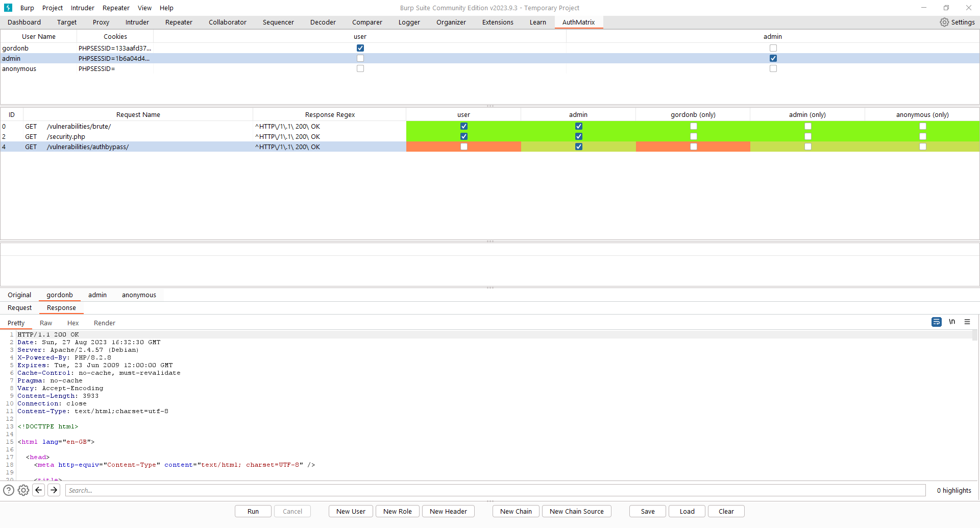Click the New Chain button
The height and width of the screenshot is (528, 980).
point(516,511)
